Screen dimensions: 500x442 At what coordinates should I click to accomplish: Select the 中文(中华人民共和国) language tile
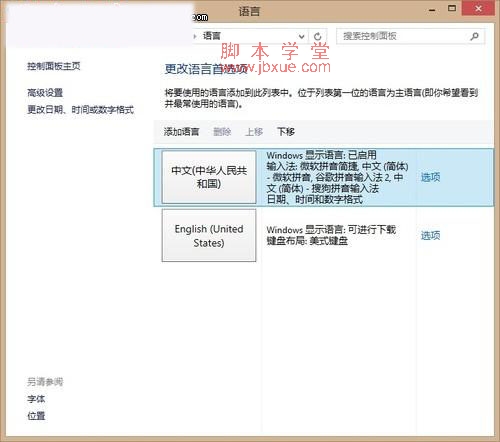point(209,177)
